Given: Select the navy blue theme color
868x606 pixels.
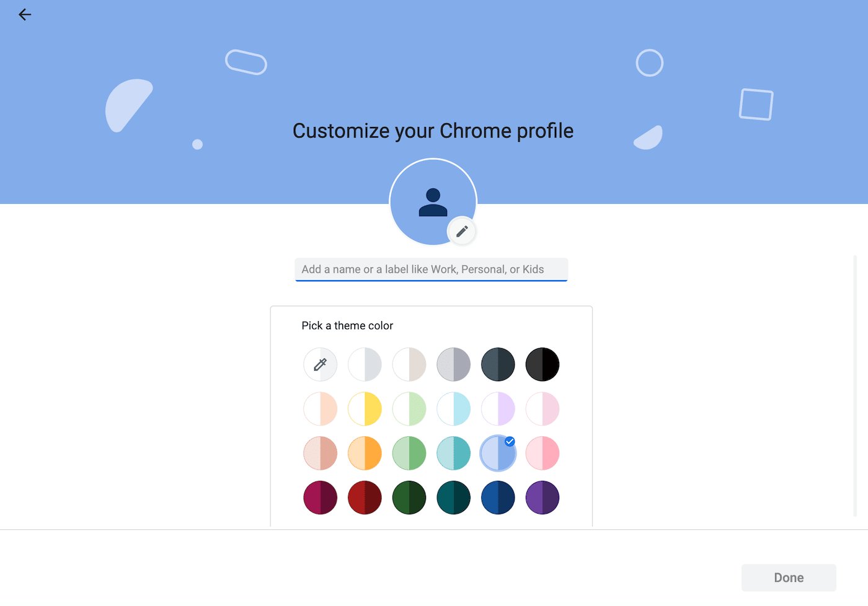Looking at the screenshot, I should click(x=498, y=498).
